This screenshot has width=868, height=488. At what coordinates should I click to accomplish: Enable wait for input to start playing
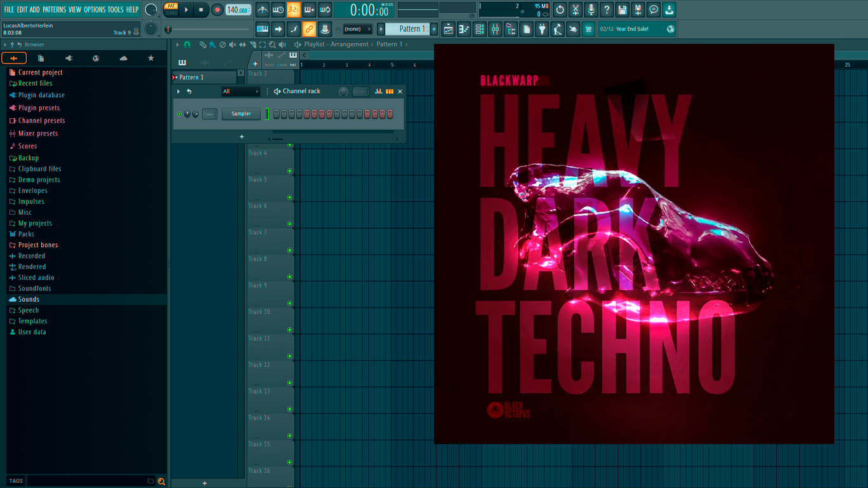[278, 10]
